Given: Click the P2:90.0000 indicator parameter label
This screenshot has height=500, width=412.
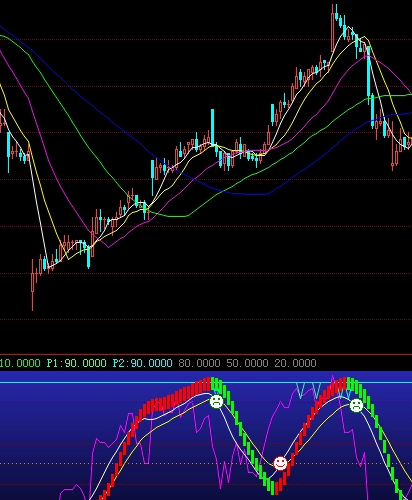Looking at the screenshot, I should [x=142, y=363].
